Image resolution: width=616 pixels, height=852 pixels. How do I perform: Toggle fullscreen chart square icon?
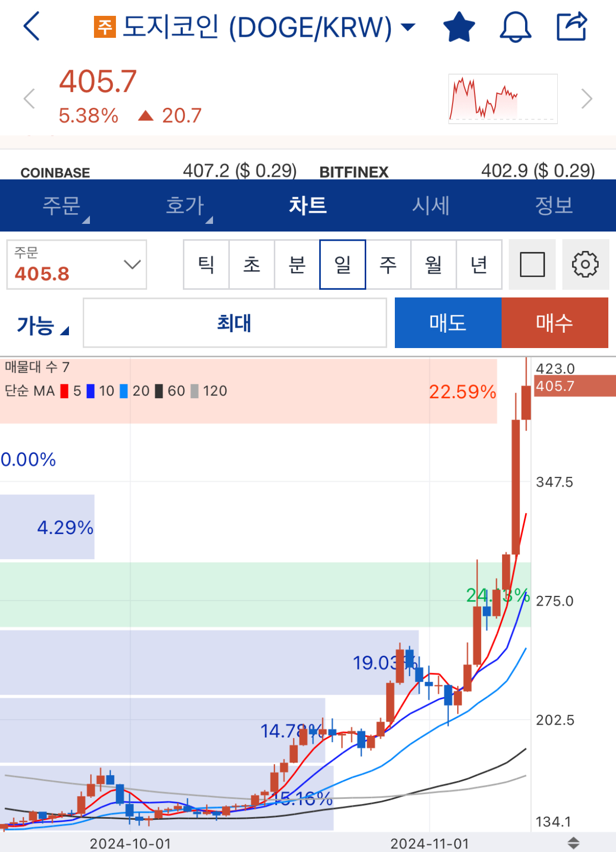(x=532, y=265)
